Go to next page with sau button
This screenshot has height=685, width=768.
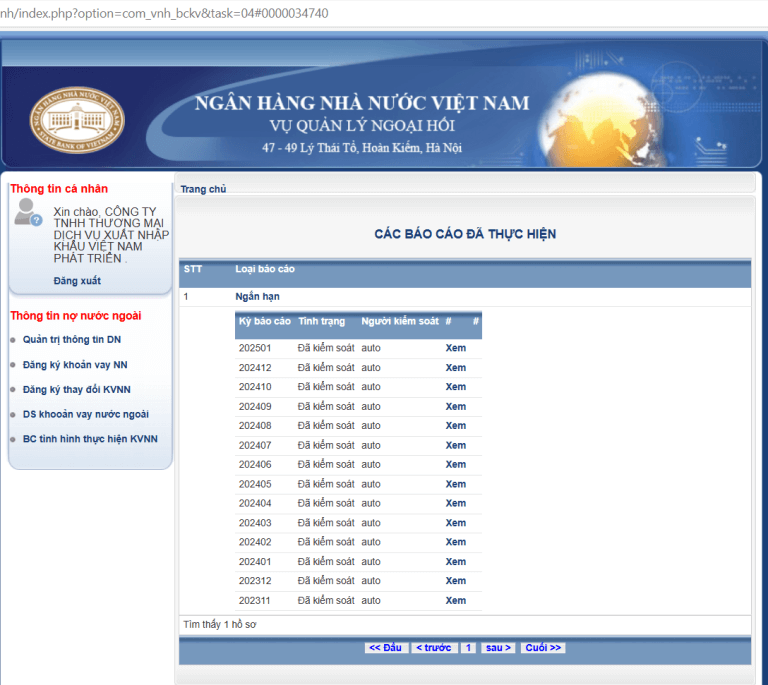click(x=498, y=648)
